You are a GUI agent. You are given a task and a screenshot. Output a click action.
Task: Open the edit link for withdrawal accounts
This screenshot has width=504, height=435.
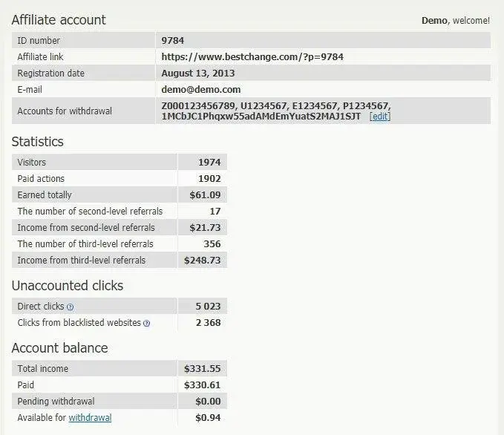click(379, 117)
